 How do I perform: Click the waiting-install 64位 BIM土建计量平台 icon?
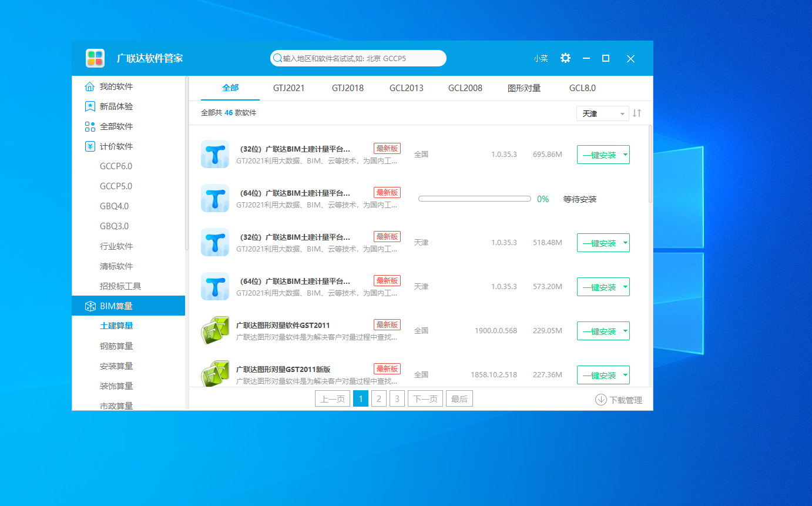click(x=214, y=198)
